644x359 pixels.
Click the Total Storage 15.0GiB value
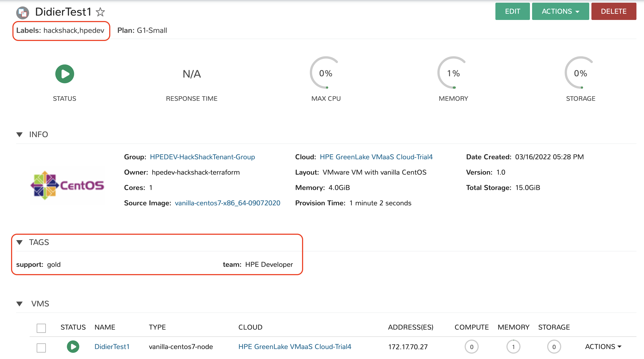[x=528, y=188]
